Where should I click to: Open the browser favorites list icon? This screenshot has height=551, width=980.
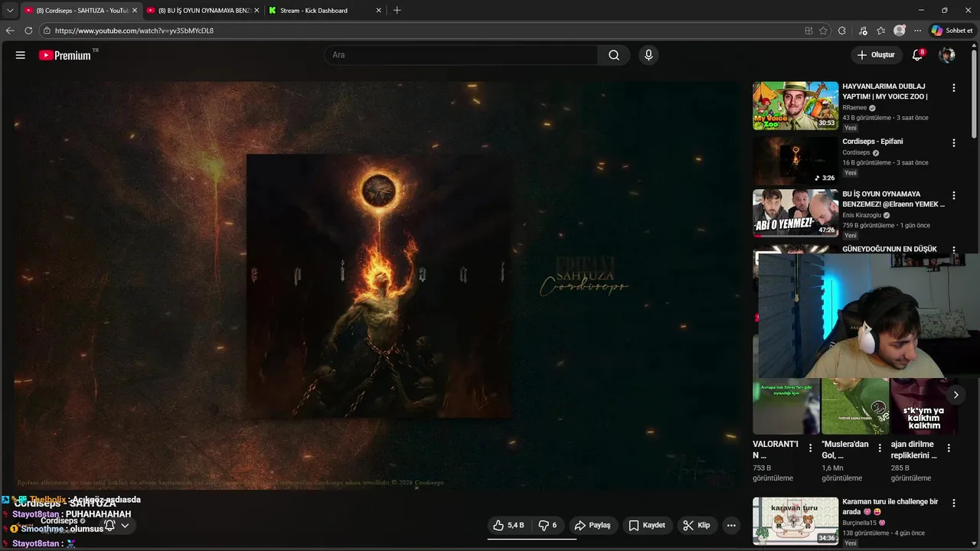coord(881,31)
